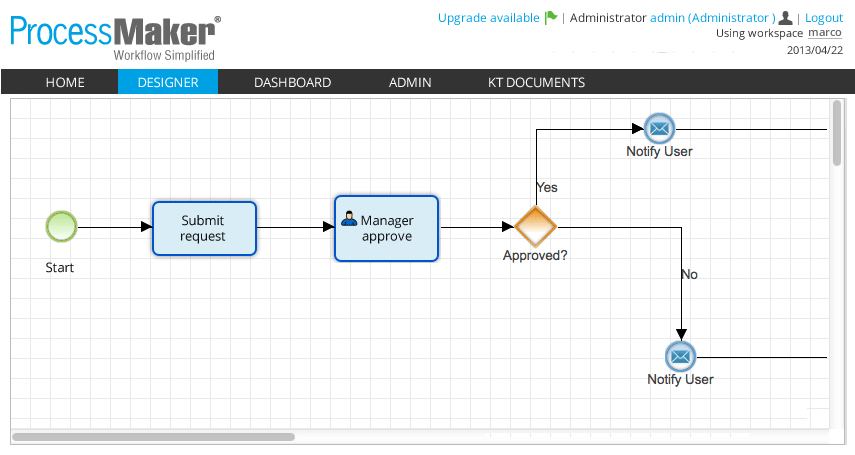
Task: Click the No flow label
Action: (x=690, y=274)
